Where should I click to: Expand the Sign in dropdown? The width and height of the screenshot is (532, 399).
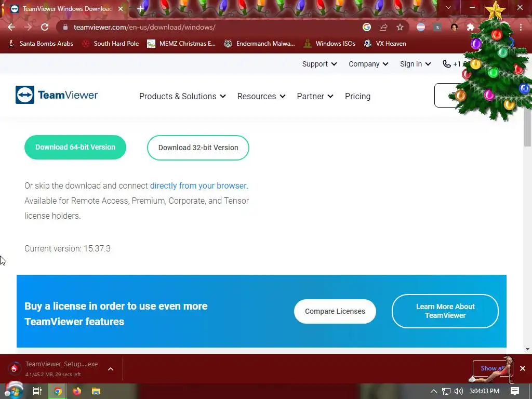[415, 64]
